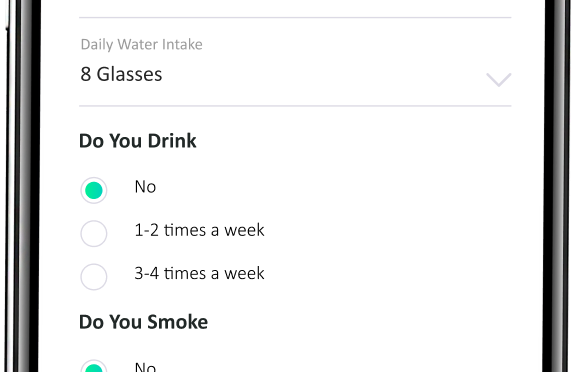Click the word "Drink" in the heading
Viewport: 575px width, 372px height.
point(172,141)
